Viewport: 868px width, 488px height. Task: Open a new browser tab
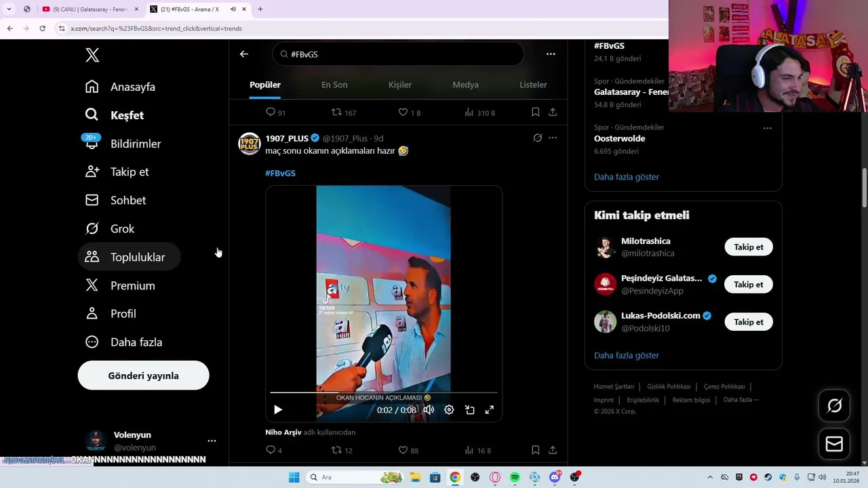(x=260, y=9)
